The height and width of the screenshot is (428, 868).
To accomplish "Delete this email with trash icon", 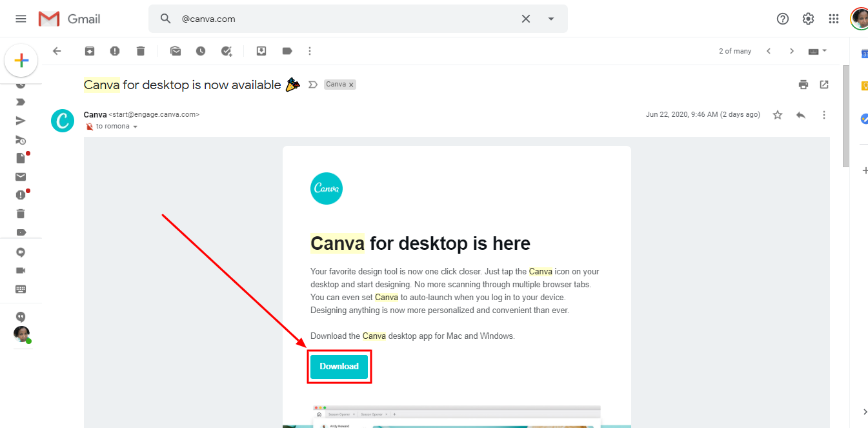I will click(141, 51).
